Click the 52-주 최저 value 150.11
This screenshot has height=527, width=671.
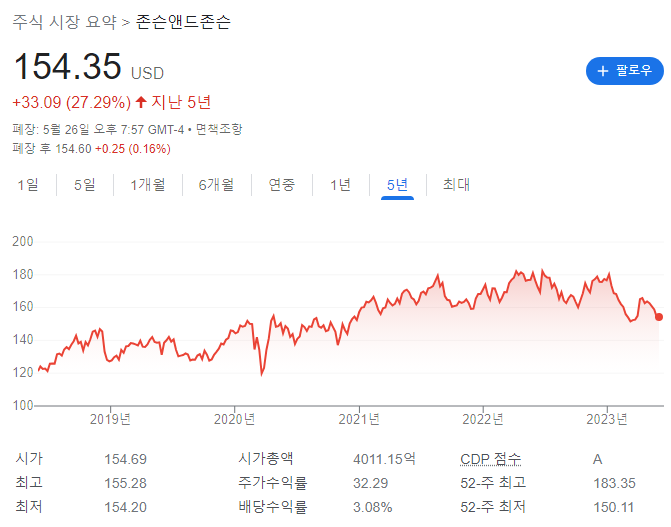coord(613,507)
